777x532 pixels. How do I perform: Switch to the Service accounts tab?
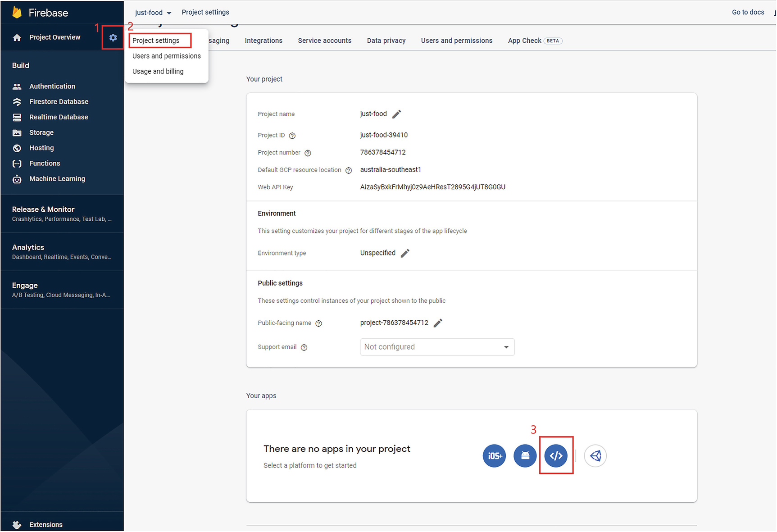324,41
